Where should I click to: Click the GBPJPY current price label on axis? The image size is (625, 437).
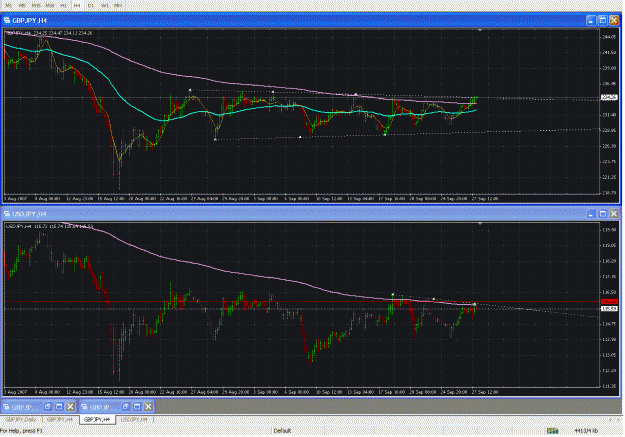(609, 97)
